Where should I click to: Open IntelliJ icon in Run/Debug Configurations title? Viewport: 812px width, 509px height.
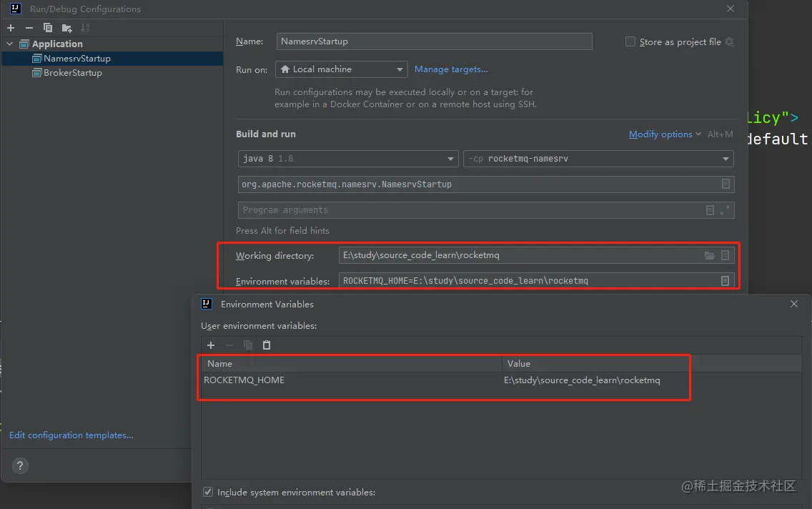point(16,9)
